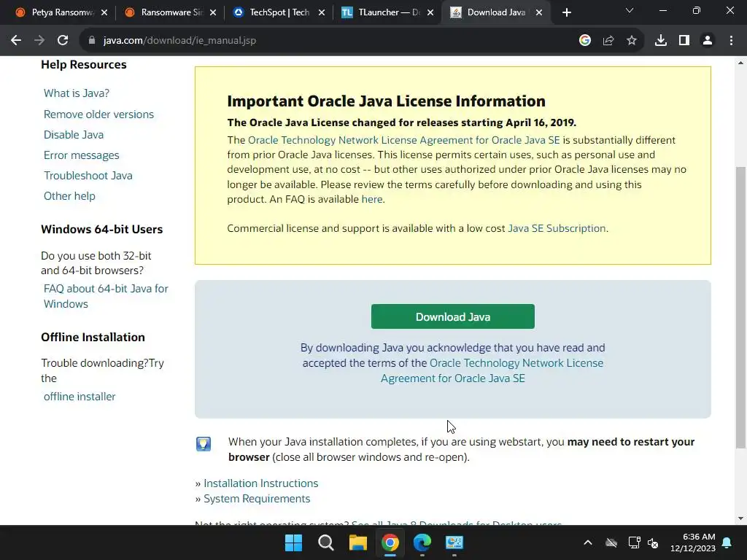This screenshot has width=747, height=560.
Task: Share this page icon
Action: click(x=608, y=41)
